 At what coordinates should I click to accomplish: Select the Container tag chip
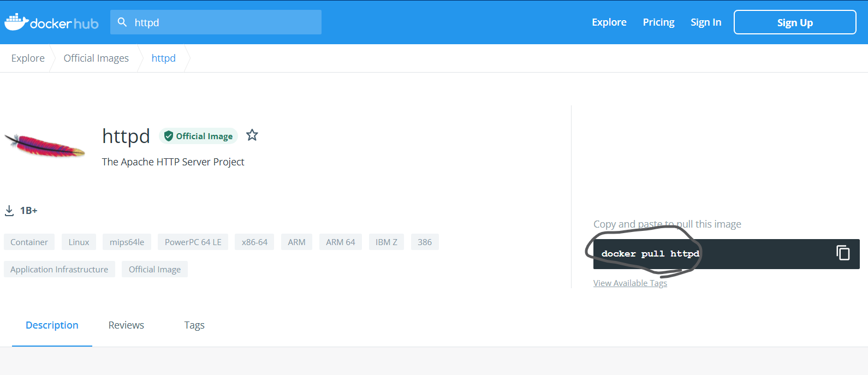coord(29,242)
